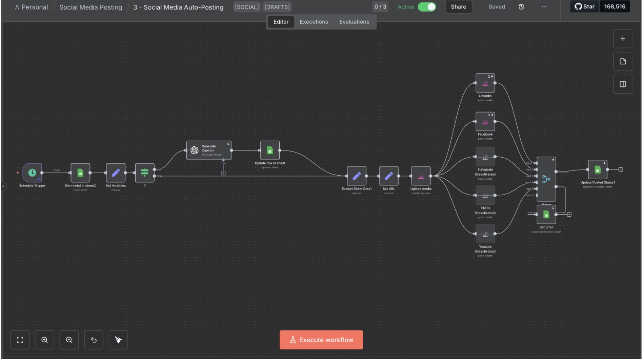Tidy up the workflow nodes
The width and height of the screenshot is (644, 361).
[x=118, y=340]
